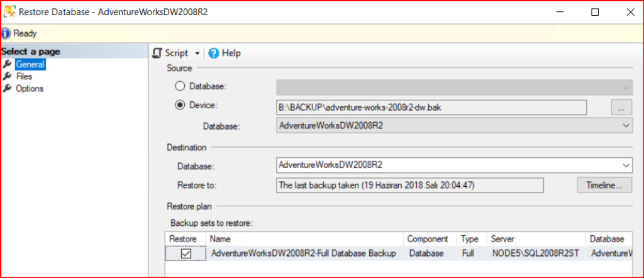644x278 pixels.
Task: Click the blue Help question-mark icon
Action: 214,53
